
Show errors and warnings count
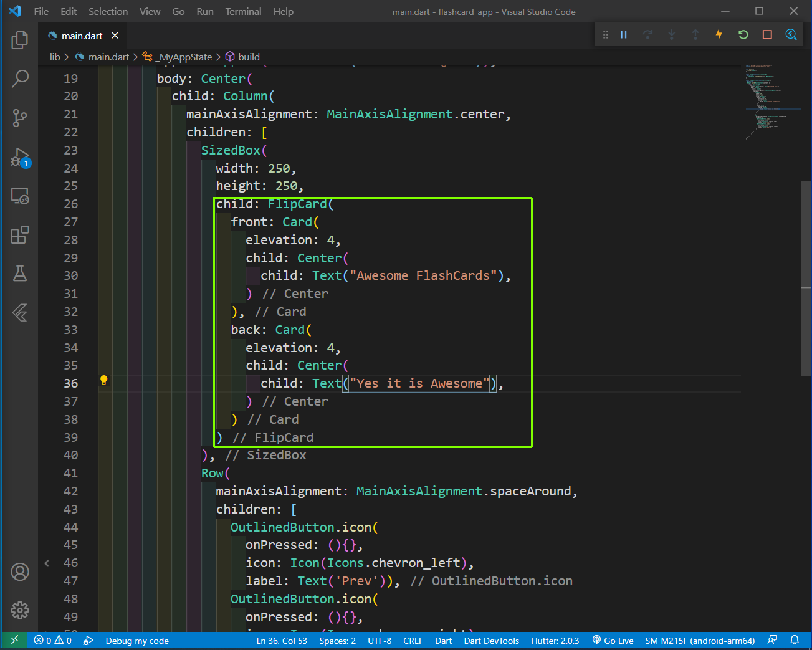[53, 640]
